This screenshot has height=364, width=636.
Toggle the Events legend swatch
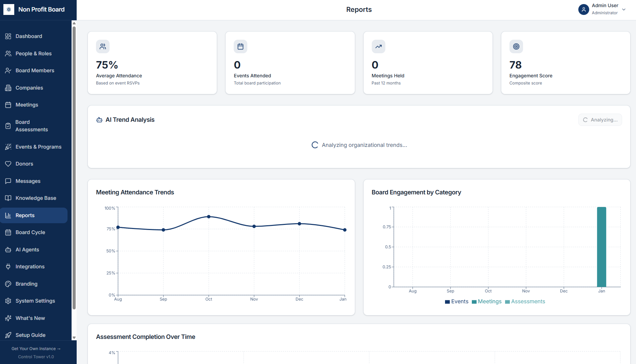(447, 302)
